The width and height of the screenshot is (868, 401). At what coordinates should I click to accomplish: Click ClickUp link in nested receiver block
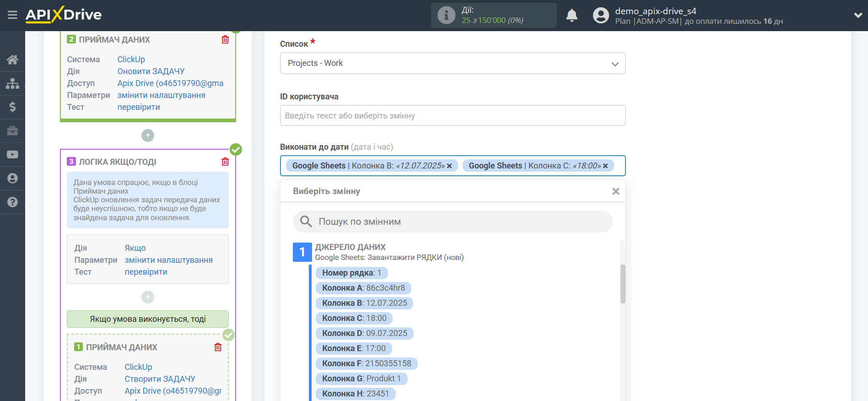pos(138,367)
